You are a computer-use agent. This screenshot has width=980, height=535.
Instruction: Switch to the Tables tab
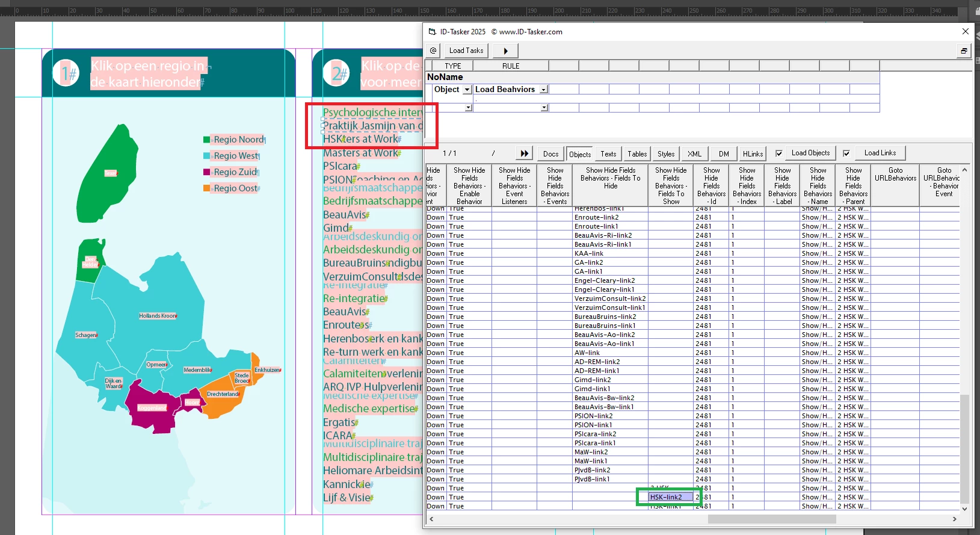pos(637,154)
